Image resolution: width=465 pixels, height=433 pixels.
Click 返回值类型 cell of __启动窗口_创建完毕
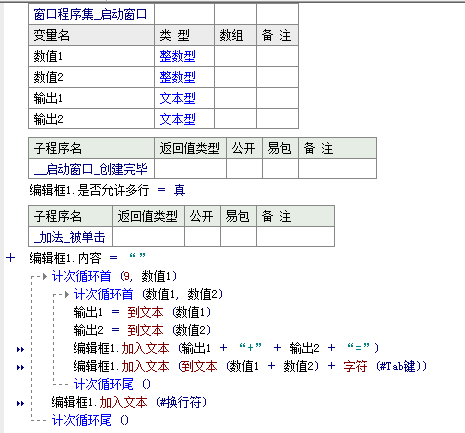click(190, 169)
